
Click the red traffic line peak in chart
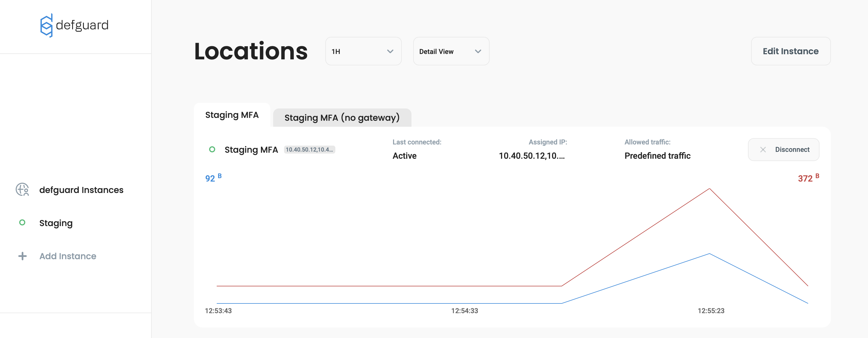(709, 189)
